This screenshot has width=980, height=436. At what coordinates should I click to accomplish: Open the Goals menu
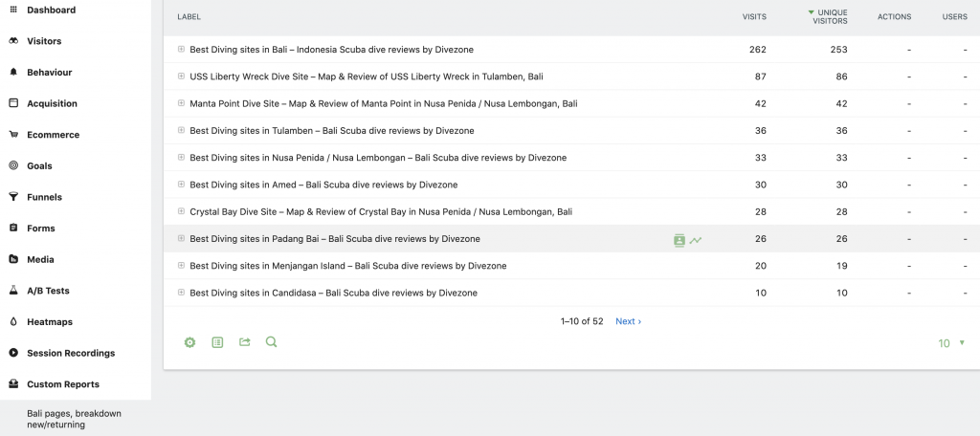tap(39, 166)
